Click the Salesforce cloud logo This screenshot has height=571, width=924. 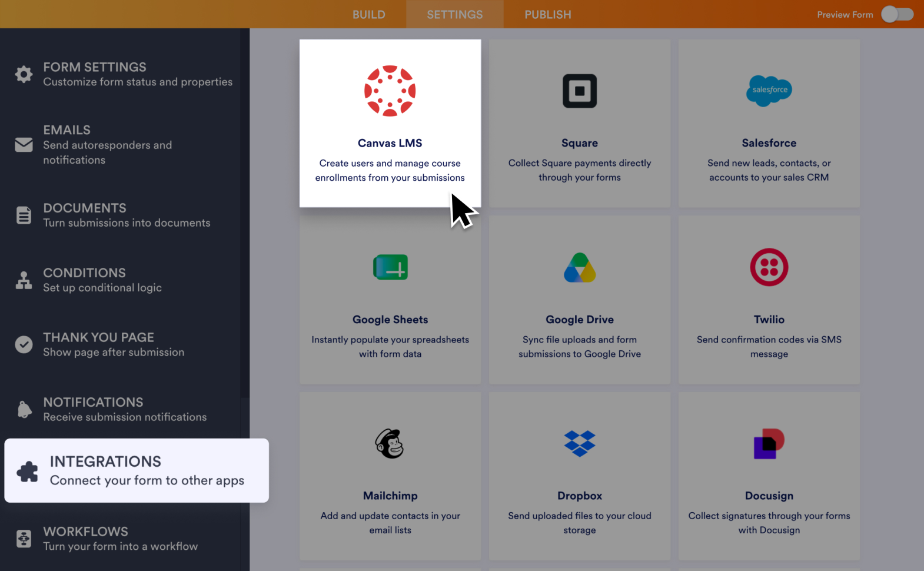(x=769, y=91)
